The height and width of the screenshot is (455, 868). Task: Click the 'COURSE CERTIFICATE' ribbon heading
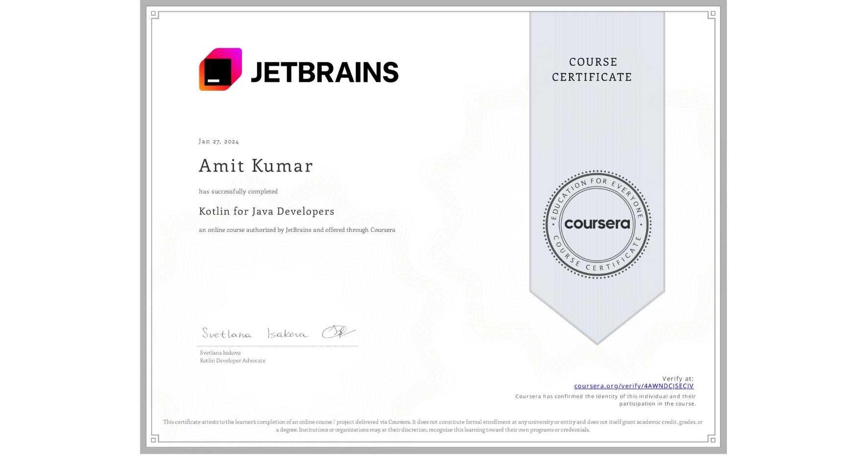pos(592,70)
